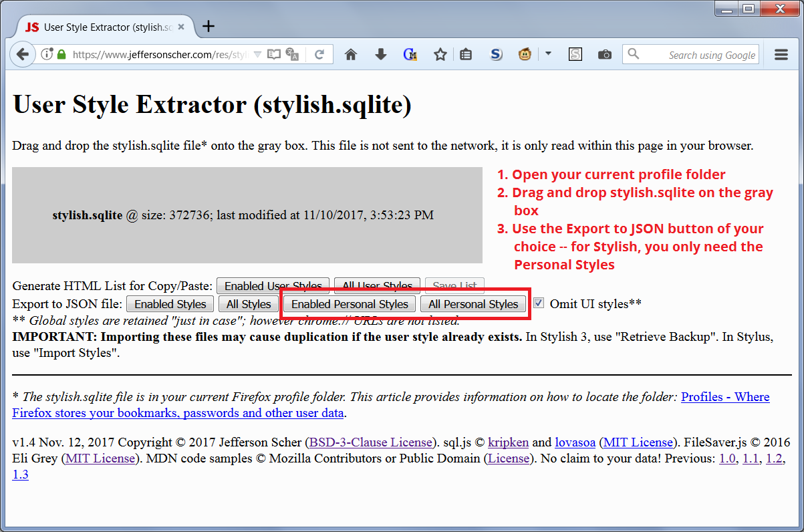Open the Stylish S extension icon

[x=496, y=55]
